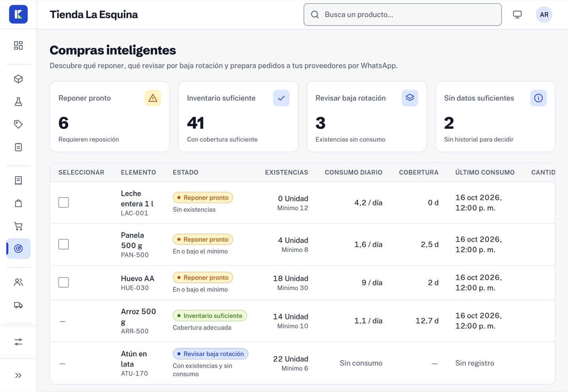Open the shopping bag icon in sidebar
The image size is (568, 392).
pos(18,203)
